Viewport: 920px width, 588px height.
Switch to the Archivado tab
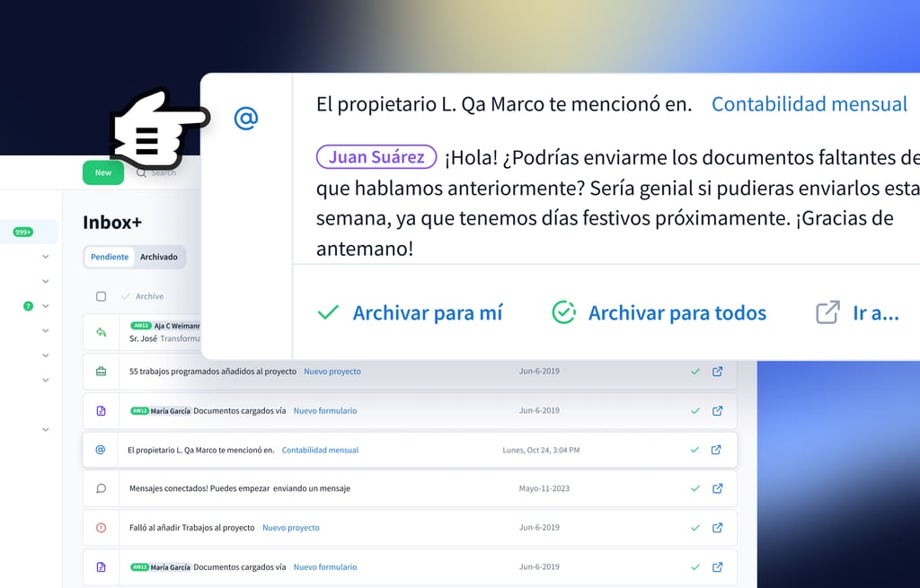tap(159, 257)
